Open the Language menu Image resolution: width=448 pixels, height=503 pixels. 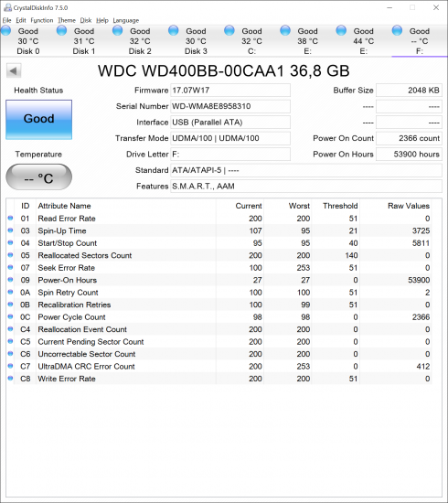[125, 20]
